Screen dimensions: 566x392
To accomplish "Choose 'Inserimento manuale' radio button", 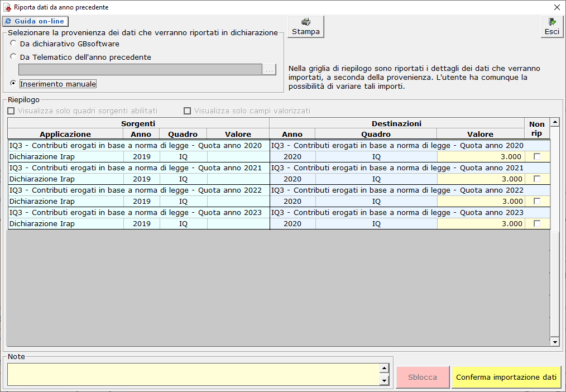I will (13, 84).
